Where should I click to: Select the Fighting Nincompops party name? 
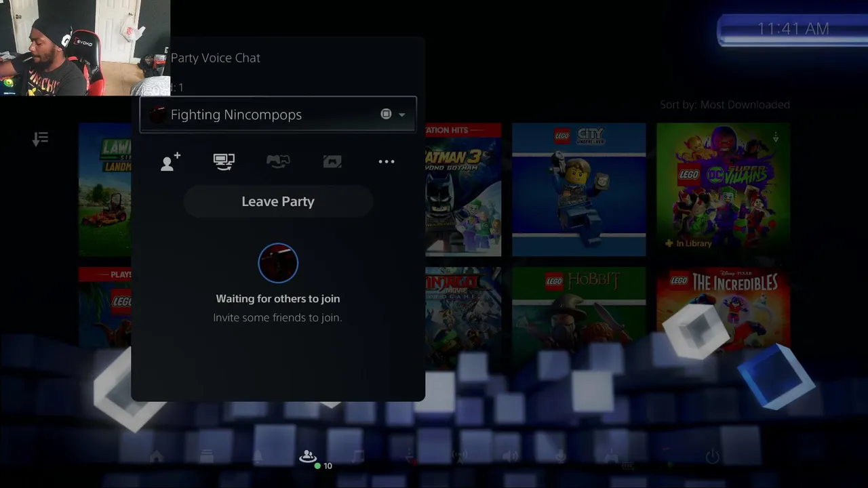click(x=236, y=115)
